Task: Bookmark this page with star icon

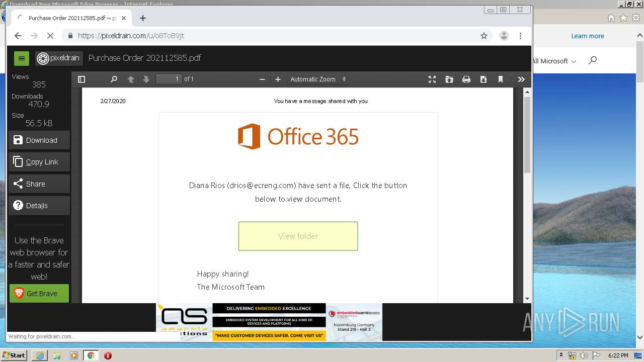Action: [x=484, y=36]
